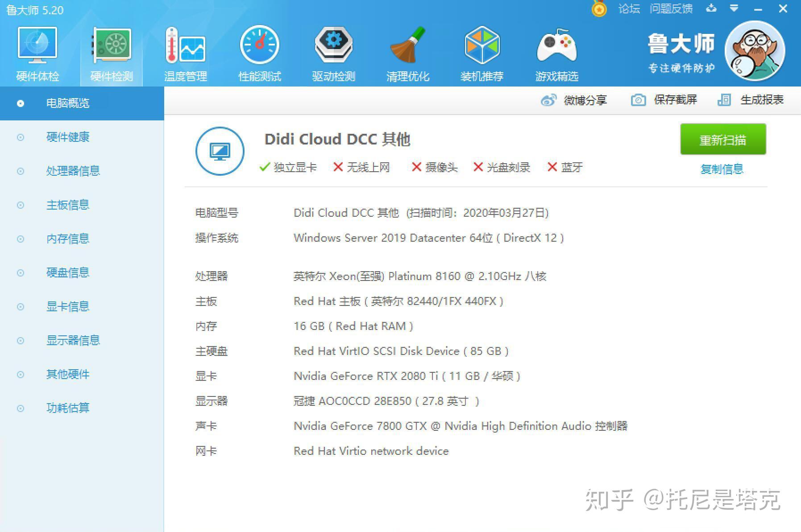Screen dimensions: 801x532
Task: Click the 鲁大师 mascot avatar
Action: (755, 51)
